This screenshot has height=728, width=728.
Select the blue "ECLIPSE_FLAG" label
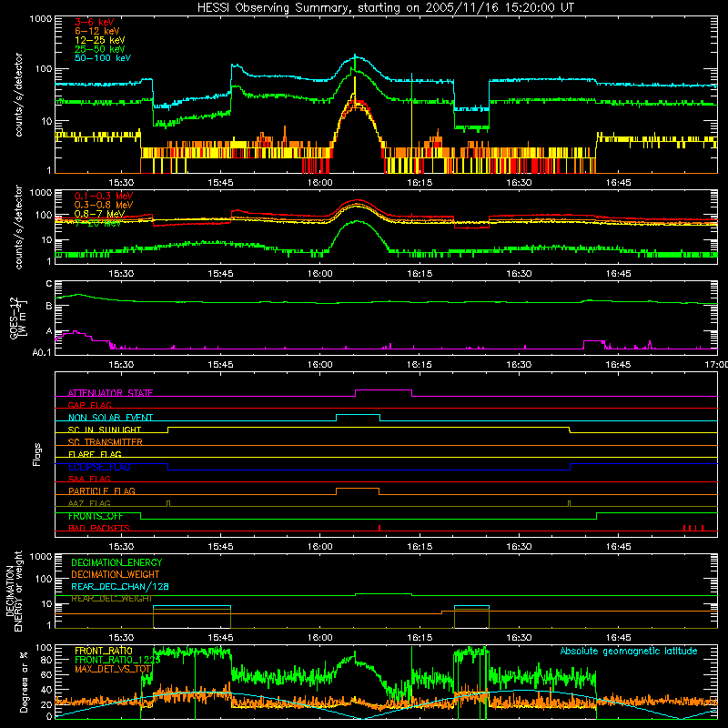(x=99, y=467)
